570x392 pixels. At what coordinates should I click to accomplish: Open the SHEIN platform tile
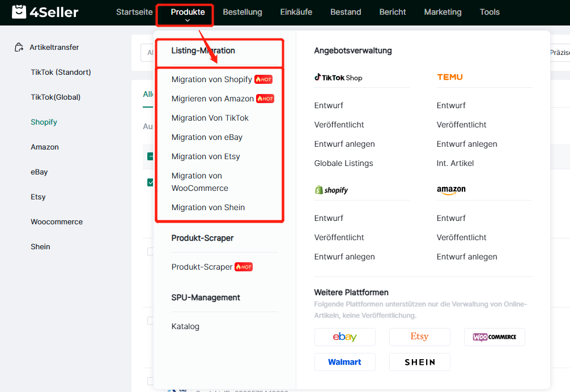pyautogui.click(x=419, y=362)
